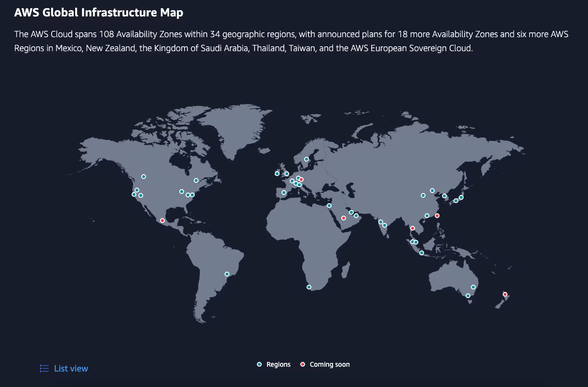The width and height of the screenshot is (588, 387).
Task: Select the Tokyo marker in eastern Japan
Action: 461,197
